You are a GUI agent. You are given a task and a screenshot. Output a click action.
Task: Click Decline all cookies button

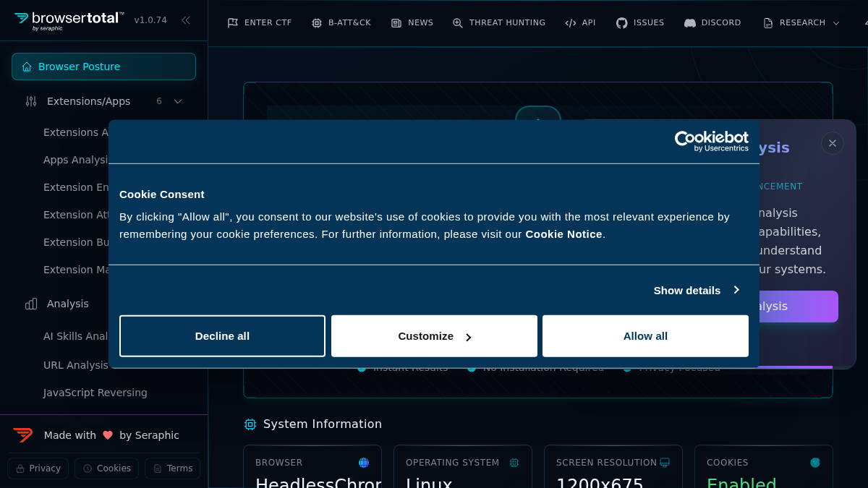[222, 336]
